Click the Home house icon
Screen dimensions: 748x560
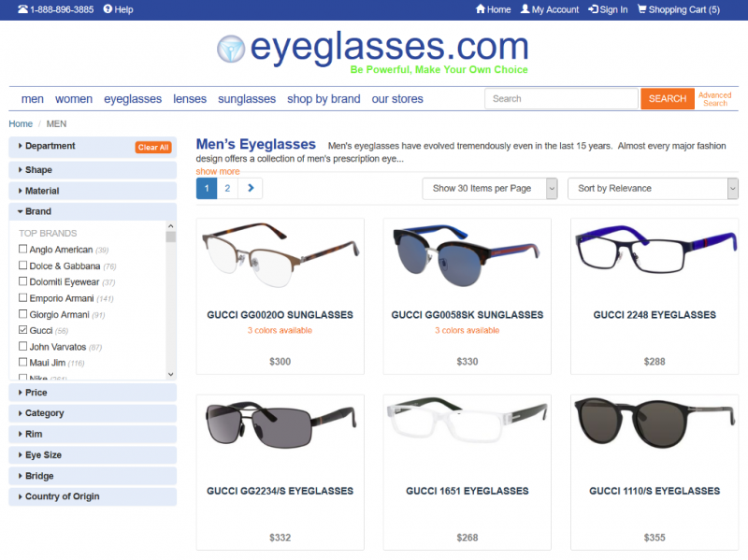(x=481, y=9)
